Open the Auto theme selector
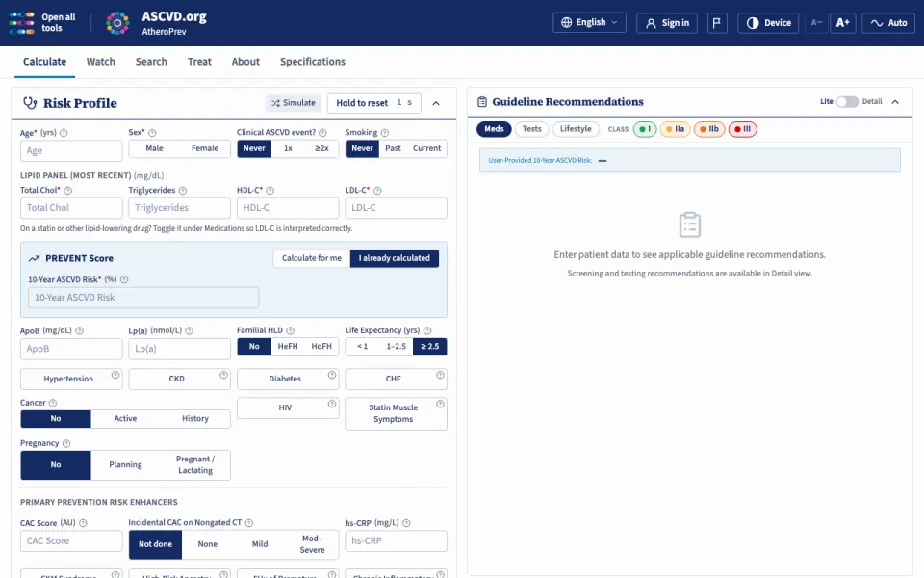This screenshot has height=578, width=924. pyautogui.click(x=888, y=23)
